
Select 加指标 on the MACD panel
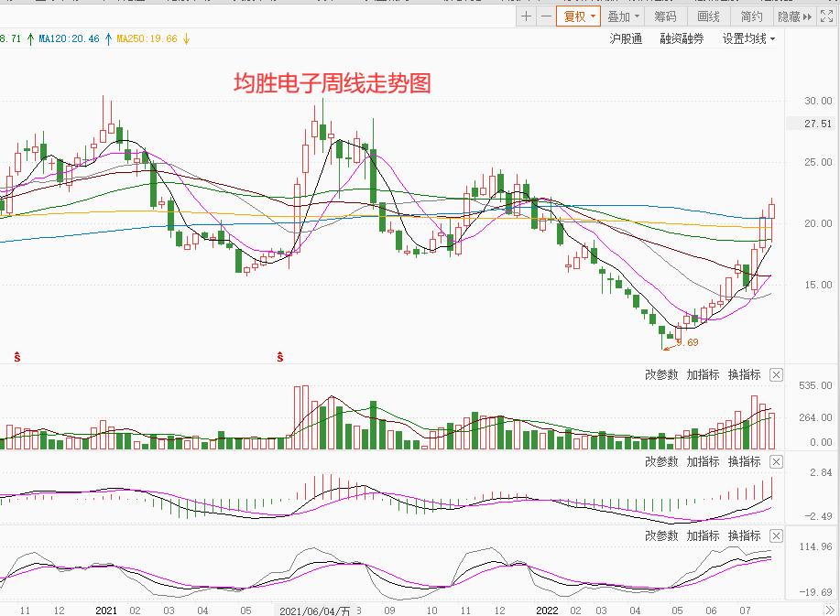click(x=703, y=461)
